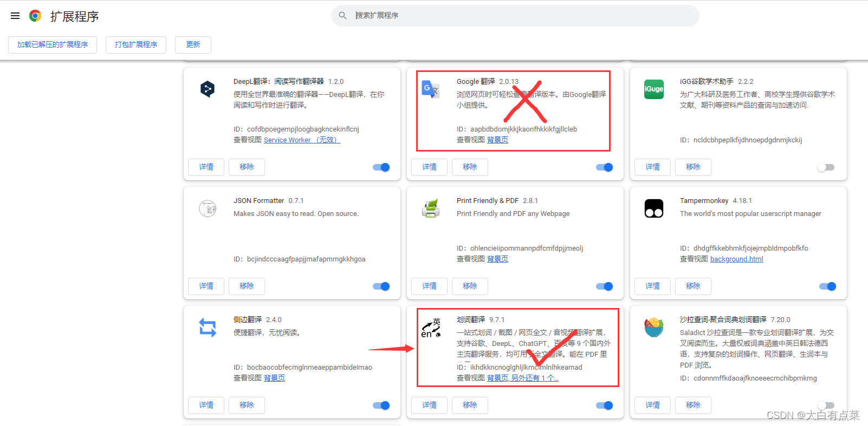Viewport: 868px width, 426px height.
Task: Open 详情 for Google 翻译
Action: [429, 167]
